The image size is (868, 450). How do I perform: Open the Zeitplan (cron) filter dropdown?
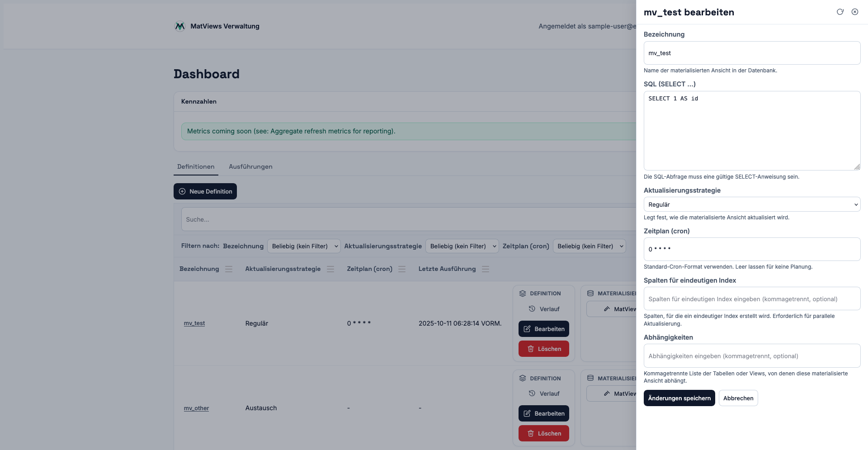point(590,246)
